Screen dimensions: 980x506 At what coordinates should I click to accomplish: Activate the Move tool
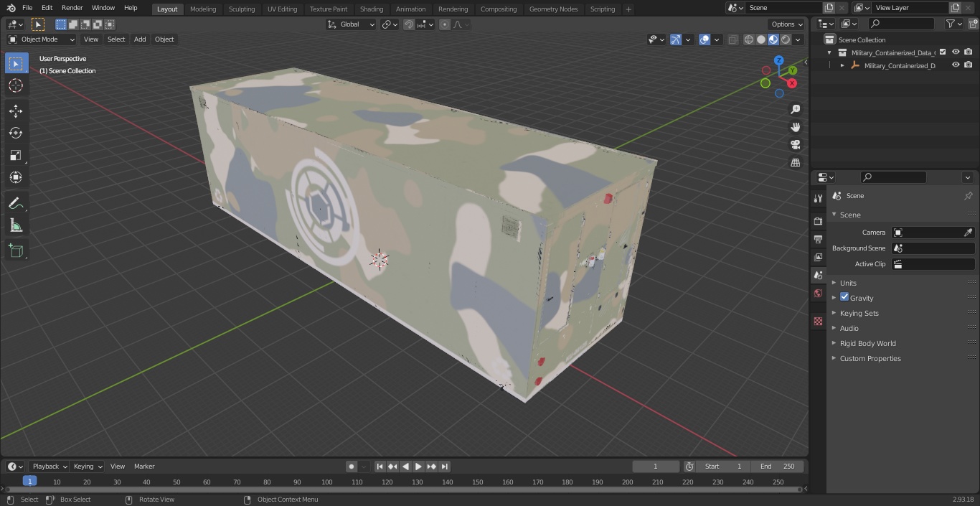pos(16,111)
